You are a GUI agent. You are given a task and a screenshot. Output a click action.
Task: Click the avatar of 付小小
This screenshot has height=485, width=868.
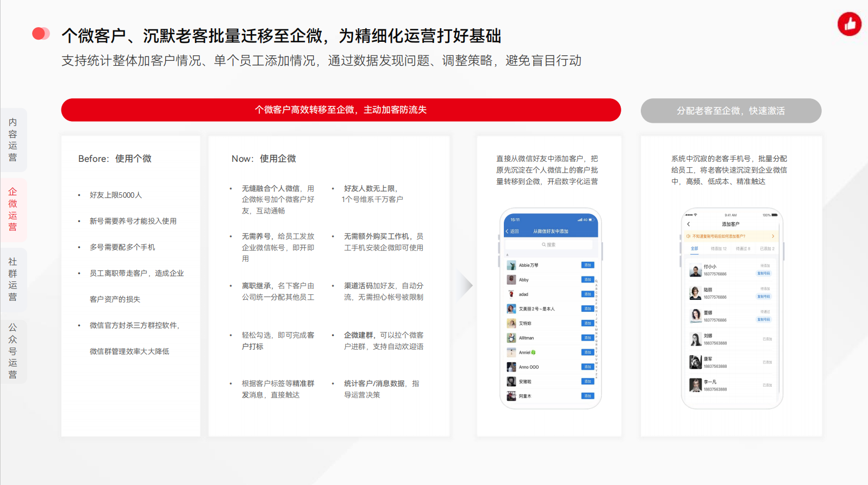(695, 270)
